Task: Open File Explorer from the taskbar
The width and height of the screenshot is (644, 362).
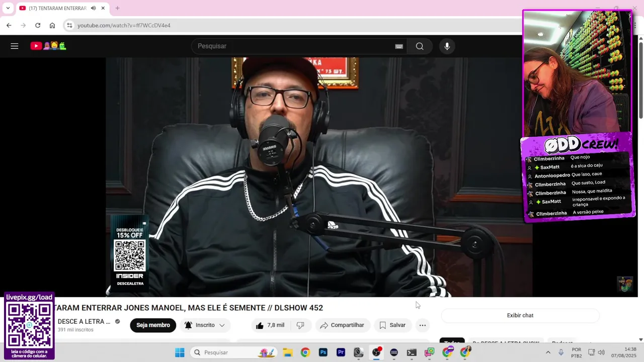Action: coord(287,352)
